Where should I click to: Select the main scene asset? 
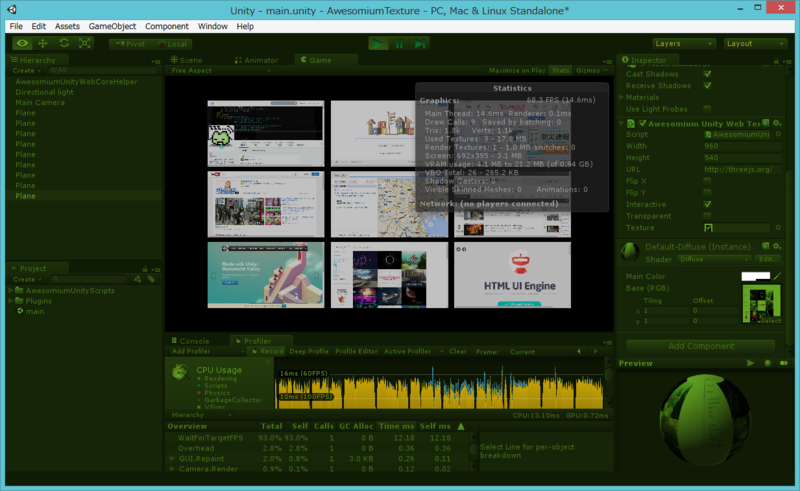click(35, 311)
